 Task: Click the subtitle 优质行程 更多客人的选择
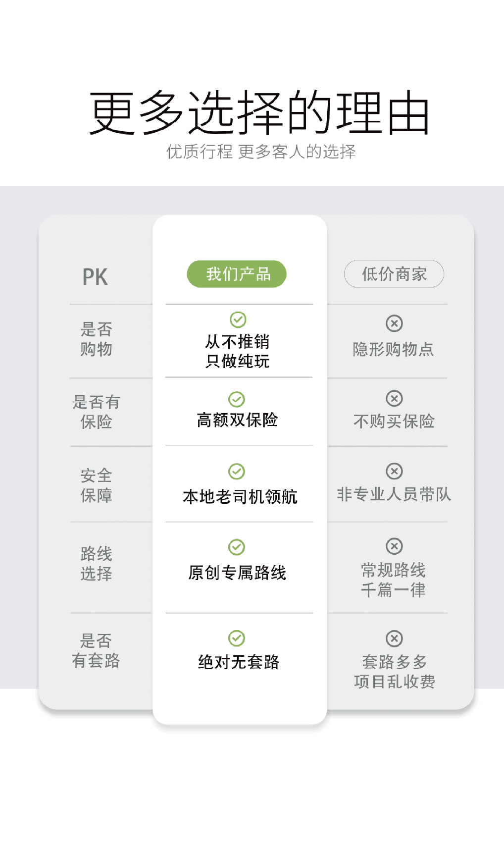pos(261,152)
